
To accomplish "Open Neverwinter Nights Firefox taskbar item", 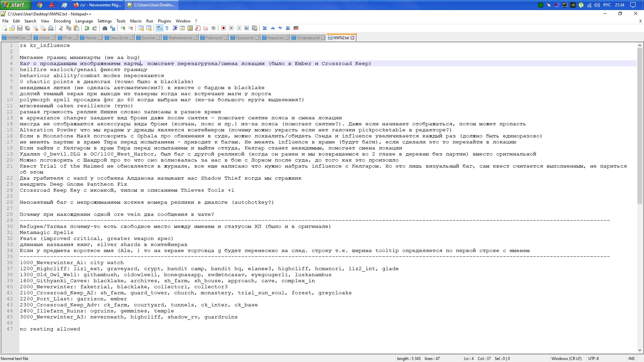I will coord(97,5).
